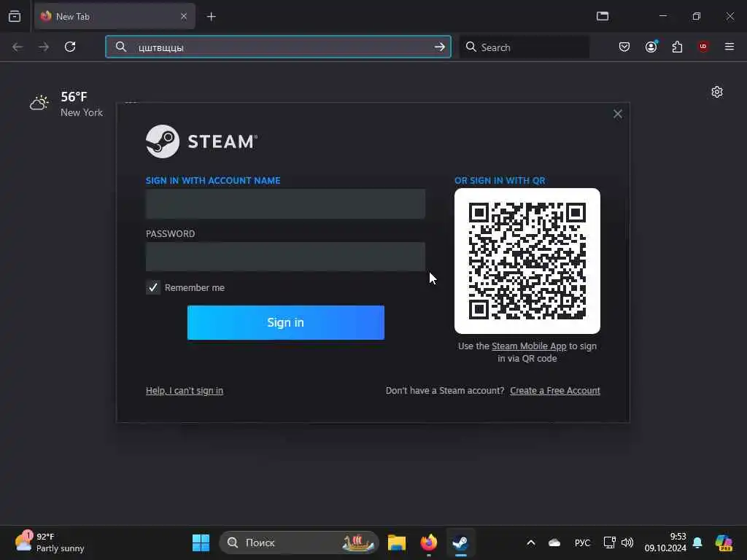Open network status tray icon
Viewport: 747px width, 560px height.
[609, 542]
